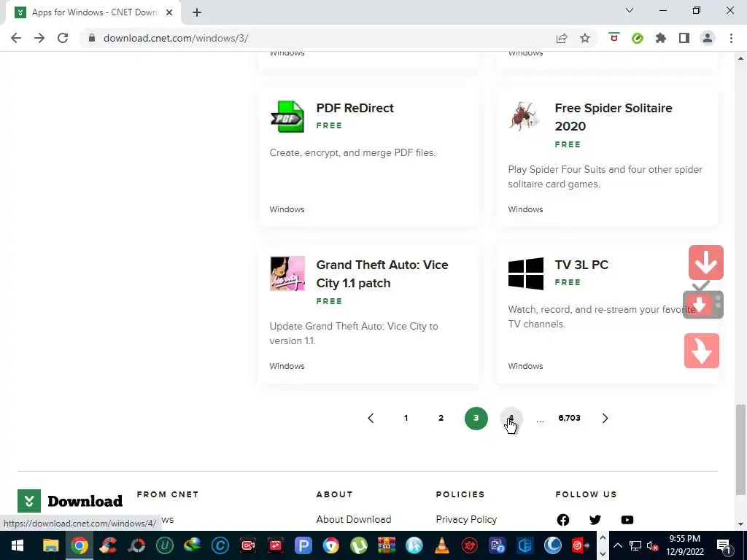The width and height of the screenshot is (747, 560).
Task: Open the PDF ReDirect app icon
Action: tap(287, 117)
